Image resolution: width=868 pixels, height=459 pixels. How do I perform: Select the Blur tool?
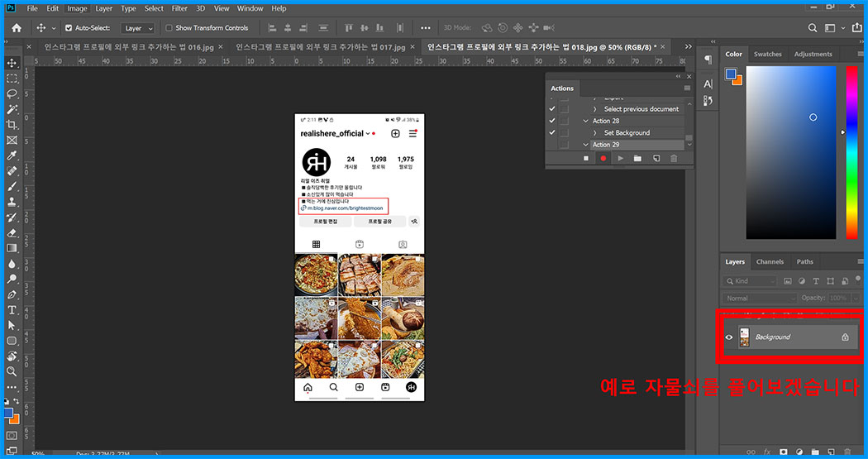pos(12,264)
